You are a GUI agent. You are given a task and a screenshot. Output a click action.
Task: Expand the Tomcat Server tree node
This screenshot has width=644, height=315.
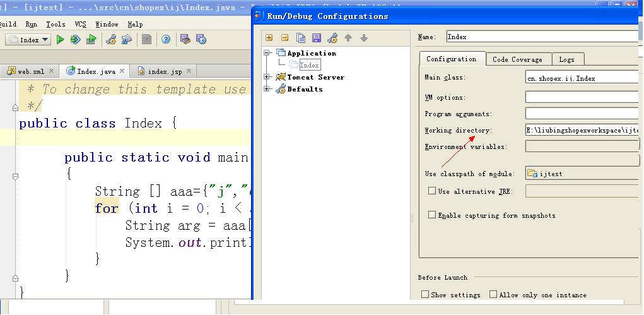coord(267,77)
